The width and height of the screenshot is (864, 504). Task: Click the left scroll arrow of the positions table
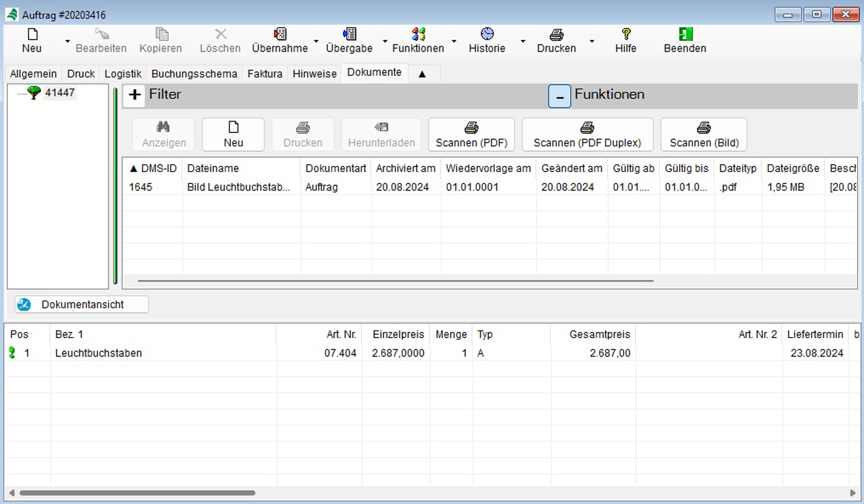(12, 493)
